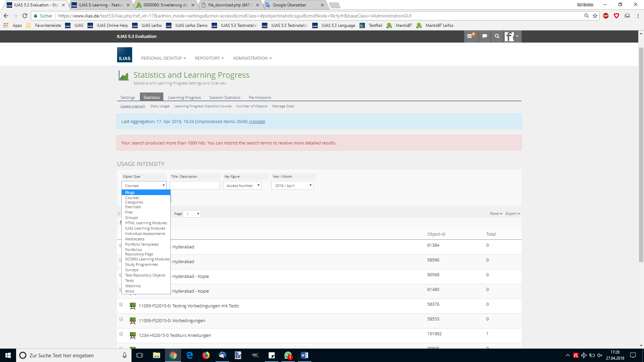Click the Update aggregation link

click(257, 121)
